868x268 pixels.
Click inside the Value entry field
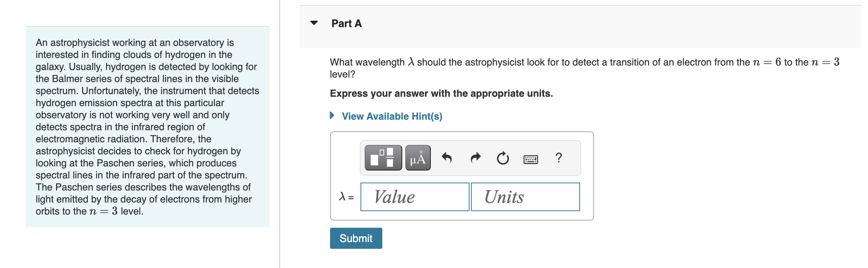(x=415, y=197)
